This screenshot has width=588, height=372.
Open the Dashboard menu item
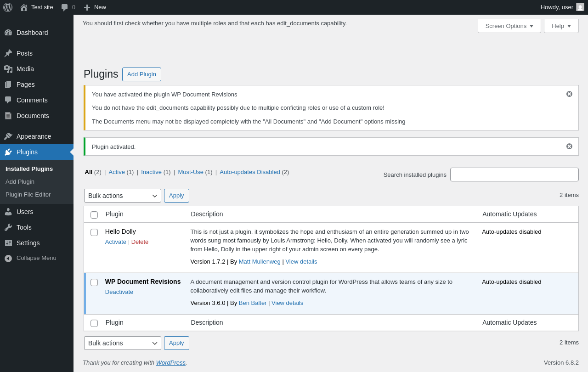point(37,33)
